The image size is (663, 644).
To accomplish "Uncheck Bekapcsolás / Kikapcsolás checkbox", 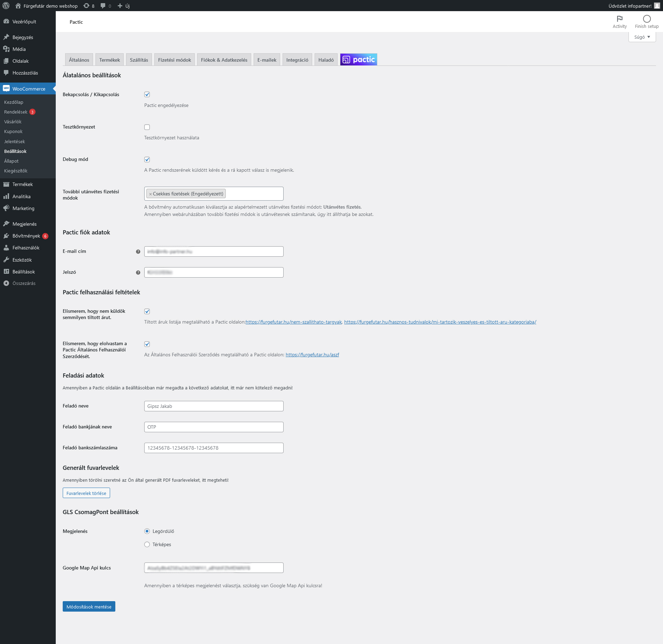I will [x=147, y=94].
